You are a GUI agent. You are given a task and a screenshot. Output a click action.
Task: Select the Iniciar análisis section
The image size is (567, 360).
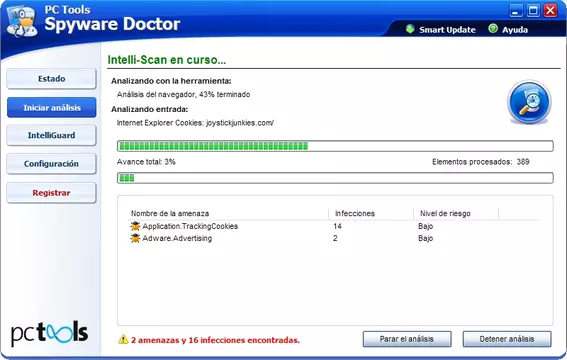52,108
